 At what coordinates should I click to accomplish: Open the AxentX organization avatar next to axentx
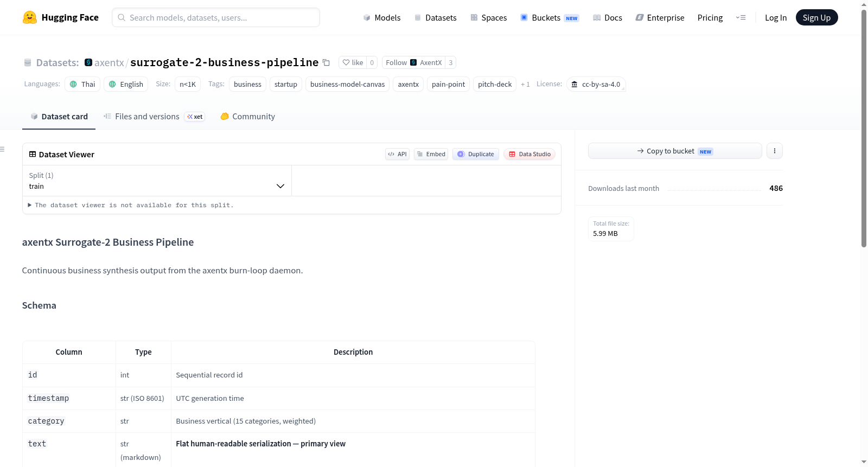tap(88, 62)
